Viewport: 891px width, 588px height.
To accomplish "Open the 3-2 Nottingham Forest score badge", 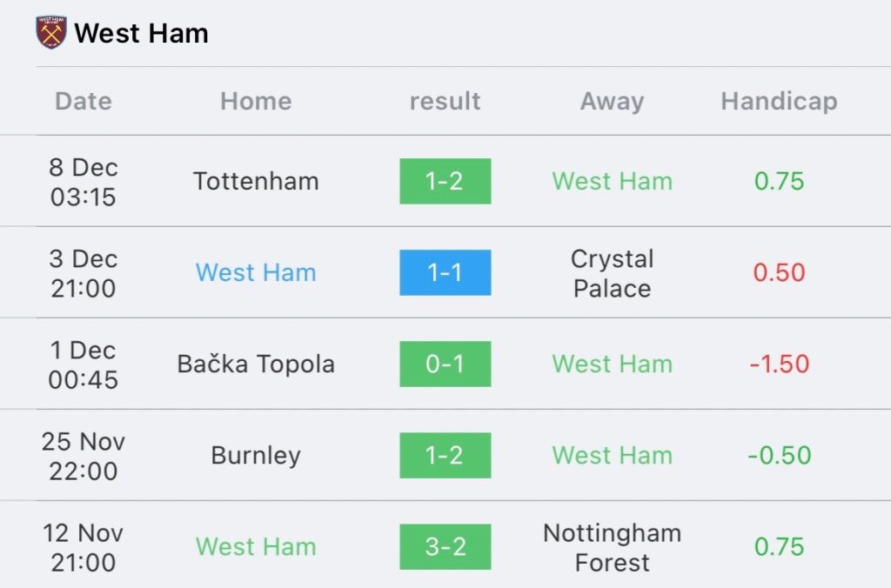I will 445,546.
